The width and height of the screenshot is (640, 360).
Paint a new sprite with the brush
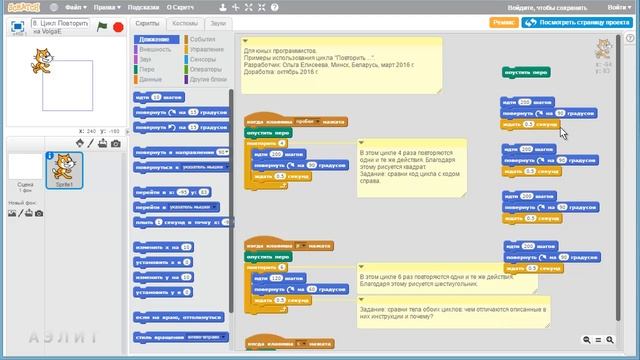coord(91,143)
